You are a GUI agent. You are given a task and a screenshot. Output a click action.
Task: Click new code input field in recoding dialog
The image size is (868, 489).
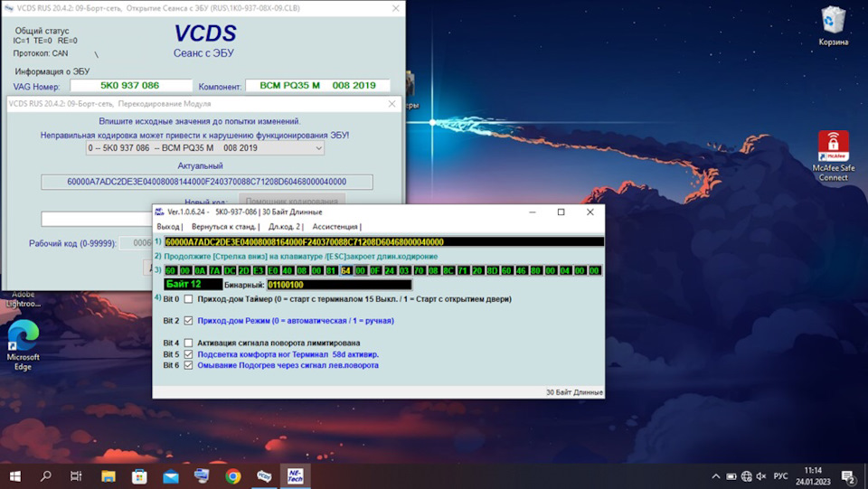97,219
